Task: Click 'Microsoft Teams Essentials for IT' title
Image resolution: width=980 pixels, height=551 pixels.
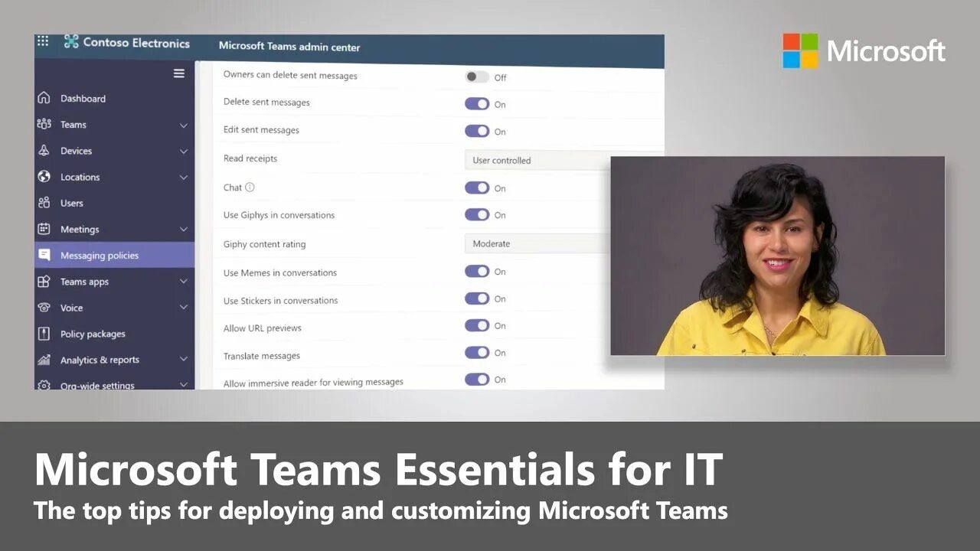Action: [378, 469]
